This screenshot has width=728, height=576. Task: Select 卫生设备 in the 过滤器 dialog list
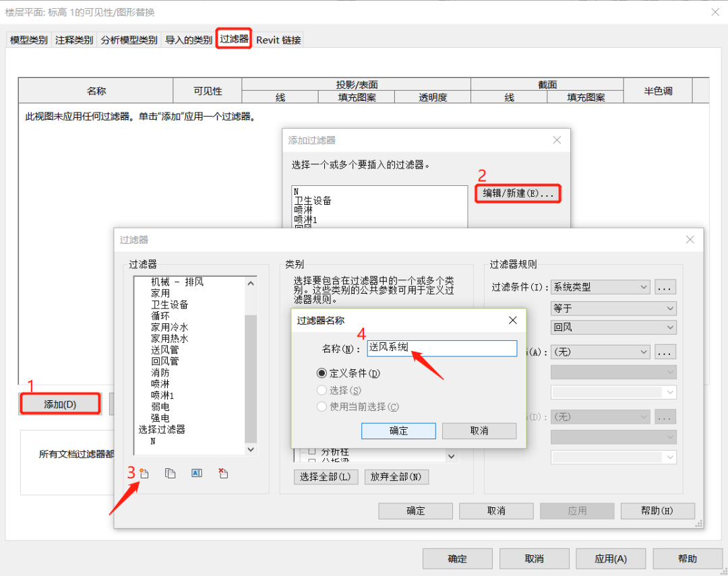coord(169,305)
